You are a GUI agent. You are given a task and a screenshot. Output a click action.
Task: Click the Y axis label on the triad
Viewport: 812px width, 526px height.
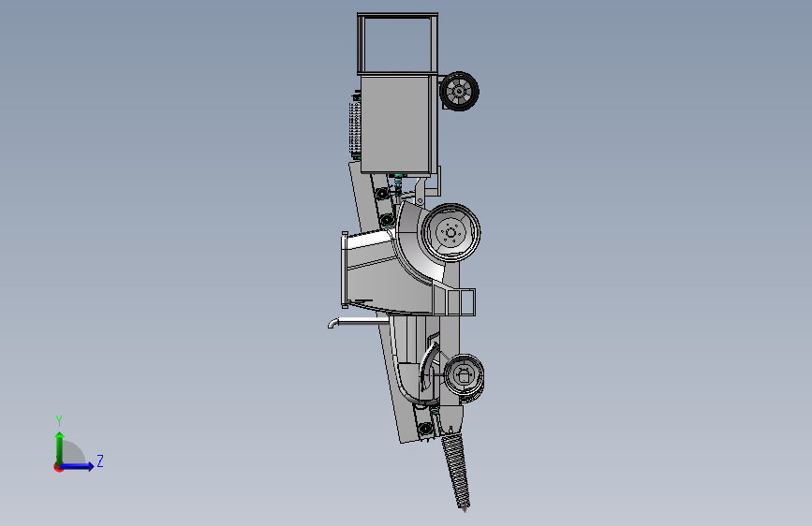pos(59,421)
